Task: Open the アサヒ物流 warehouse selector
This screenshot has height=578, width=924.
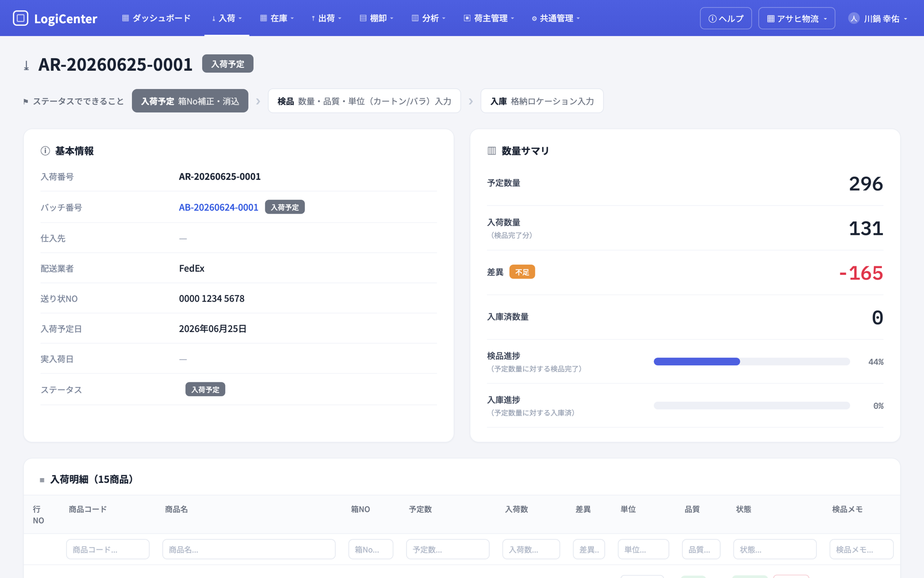Action: pos(797,18)
